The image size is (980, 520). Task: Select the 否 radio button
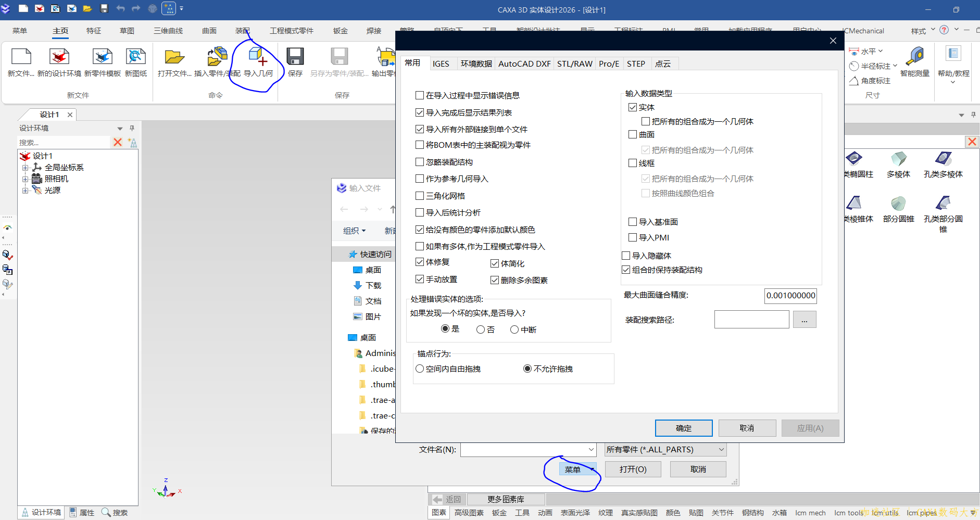(480, 329)
